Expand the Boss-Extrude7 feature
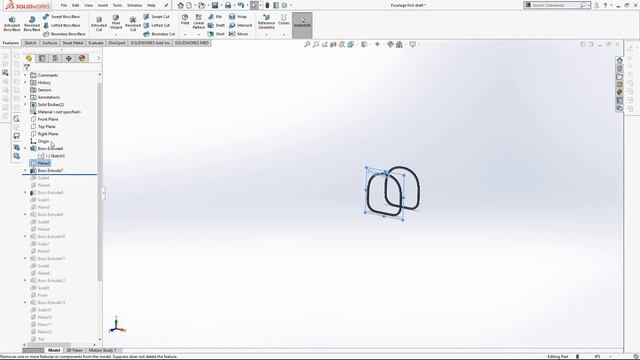Image resolution: width=640 pixels, height=360 pixels. [x=25, y=171]
